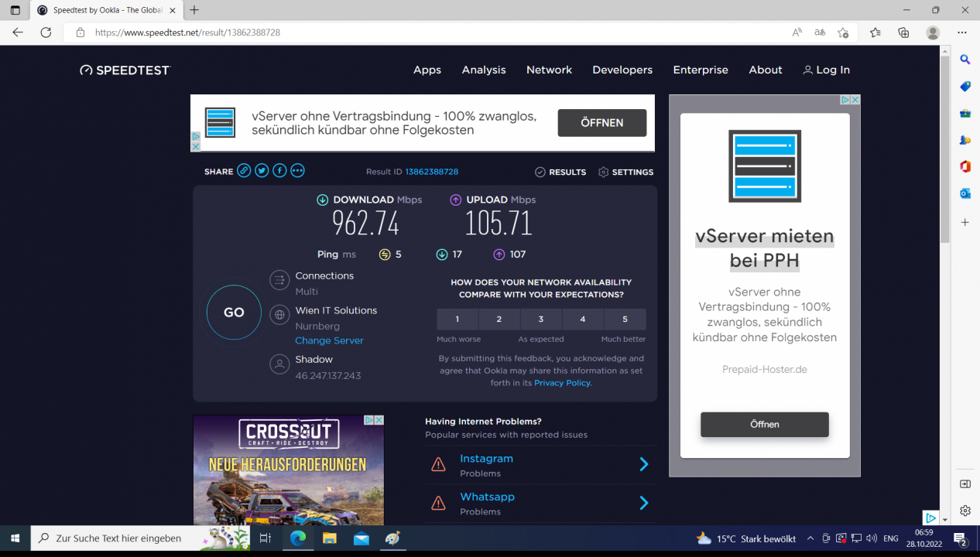Viewport: 980px width, 557px height.
Task: Share result via copy link icon
Action: click(x=244, y=171)
